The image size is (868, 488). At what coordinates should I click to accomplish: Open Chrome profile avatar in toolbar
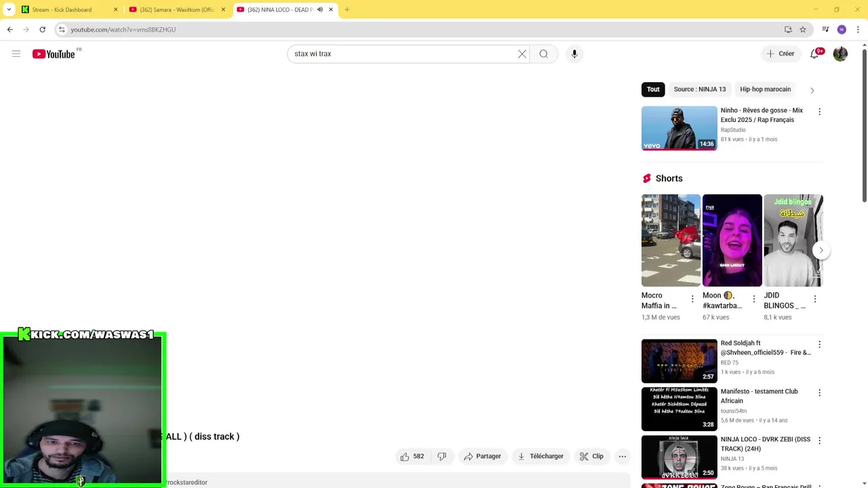click(x=842, y=29)
